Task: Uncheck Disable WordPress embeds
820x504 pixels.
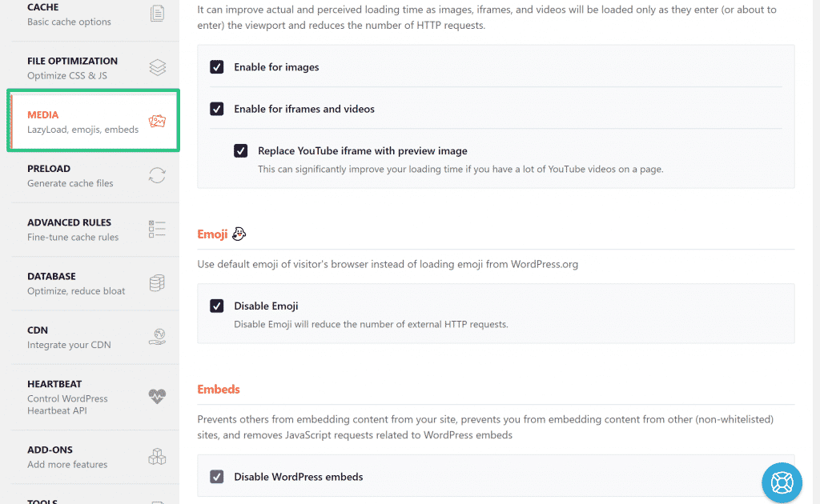Action: (x=216, y=476)
